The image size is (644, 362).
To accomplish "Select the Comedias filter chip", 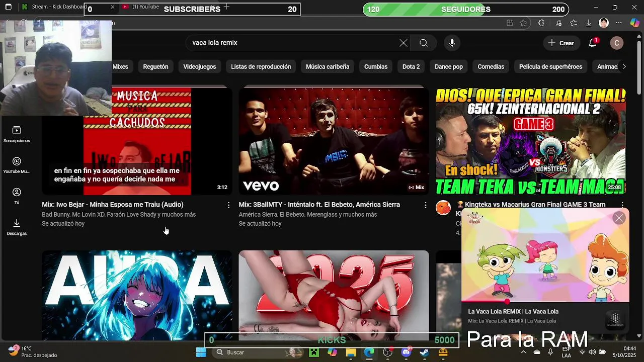I will [x=491, y=67].
